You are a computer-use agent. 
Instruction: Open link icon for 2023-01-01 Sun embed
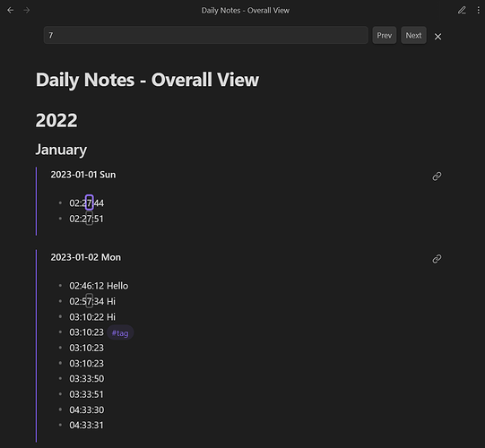click(437, 177)
